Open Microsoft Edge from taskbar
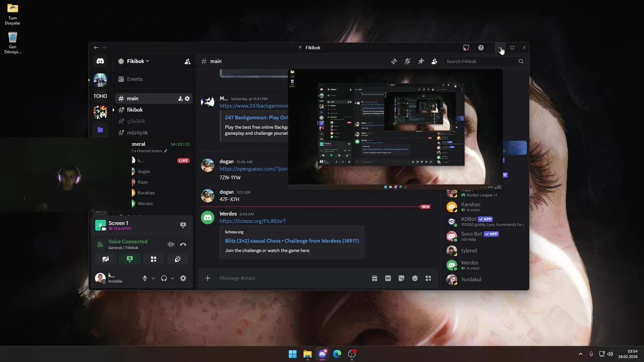Screen dimensions: 644x362 pyautogui.click(x=337, y=354)
